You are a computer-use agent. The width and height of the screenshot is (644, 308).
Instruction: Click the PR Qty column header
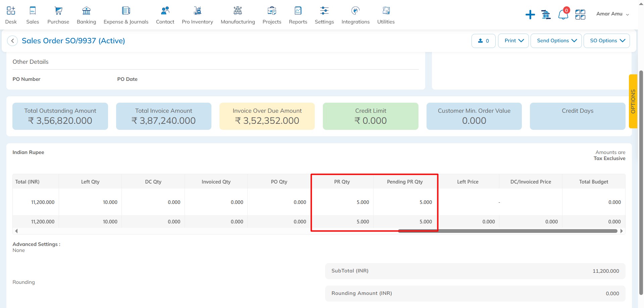click(342, 182)
